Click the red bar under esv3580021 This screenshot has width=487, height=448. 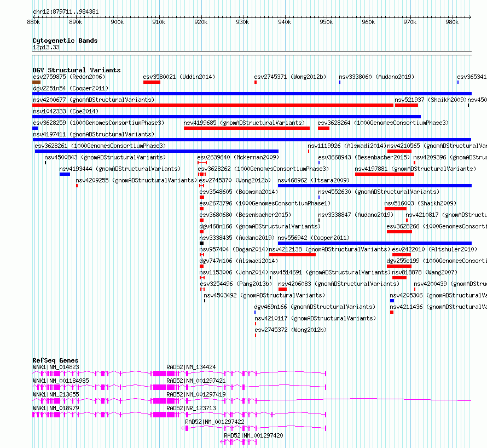point(152,82)
